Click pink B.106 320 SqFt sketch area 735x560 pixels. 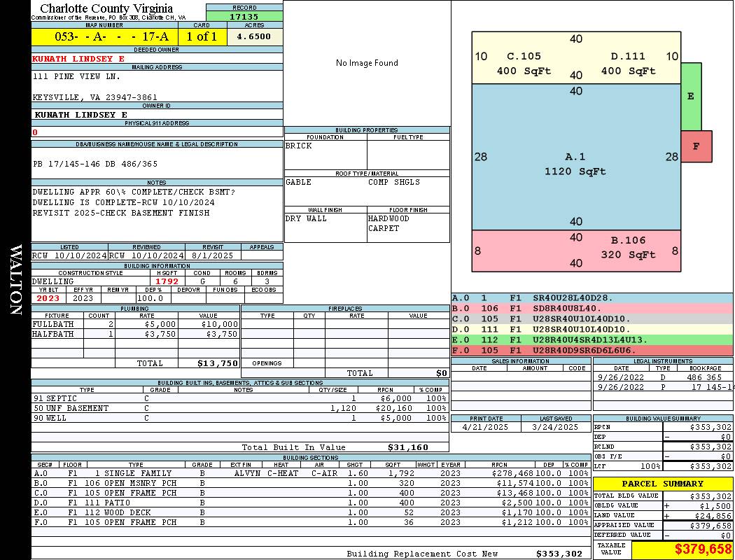(575, 251)
